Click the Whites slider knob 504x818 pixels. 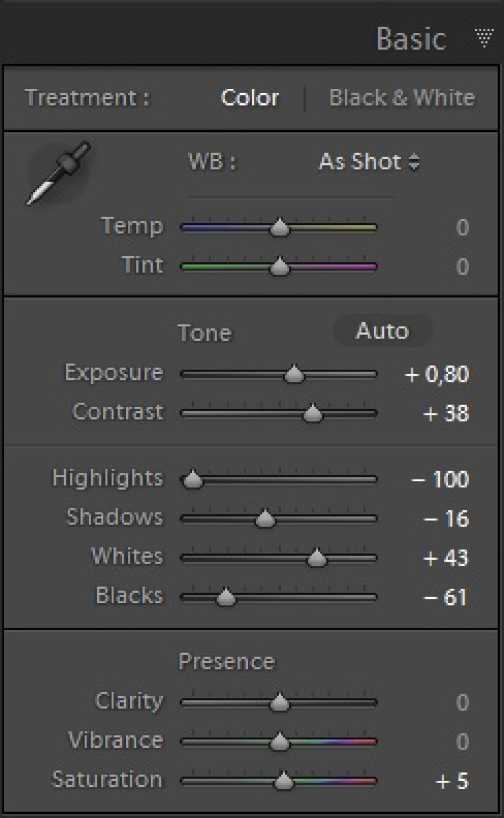click(x=317, y=559)
